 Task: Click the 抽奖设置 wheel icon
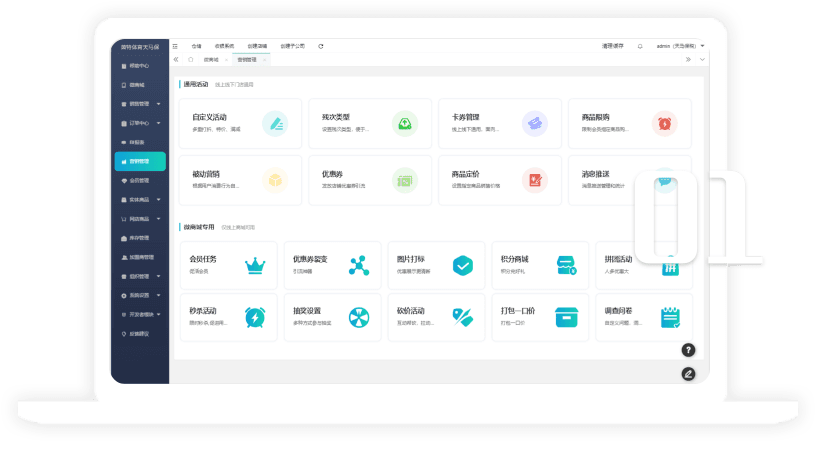(359, 317)
